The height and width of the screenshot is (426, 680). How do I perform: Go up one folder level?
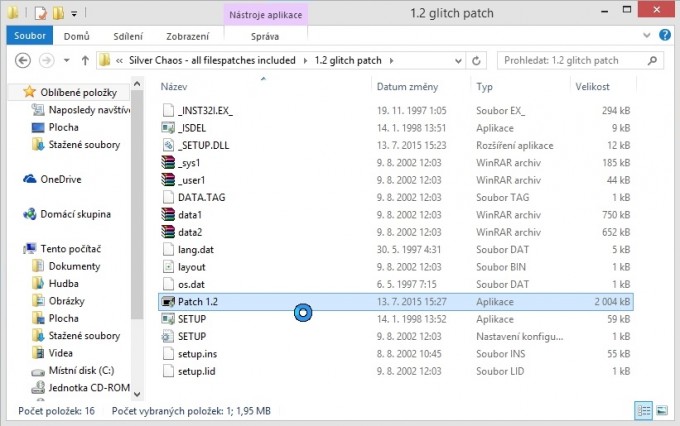pos(85,60)
